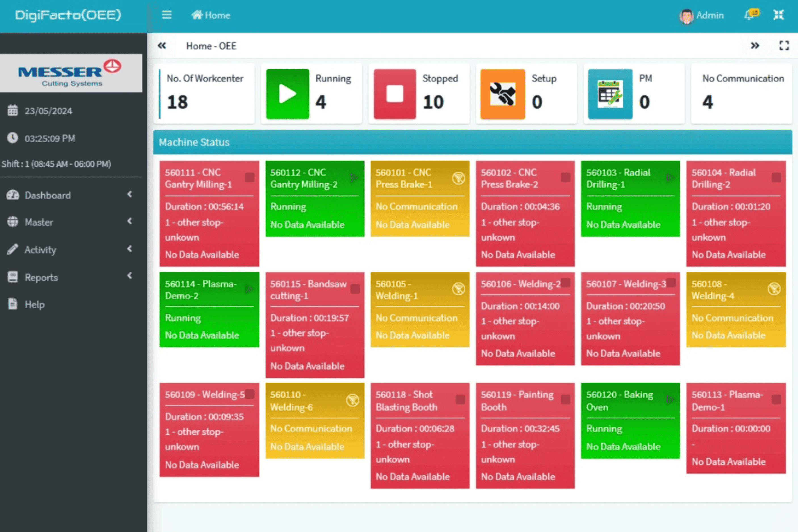Viewport: 798px width, 532px height.
Task: Open the Master menu
Action: (x=71, y=222)
